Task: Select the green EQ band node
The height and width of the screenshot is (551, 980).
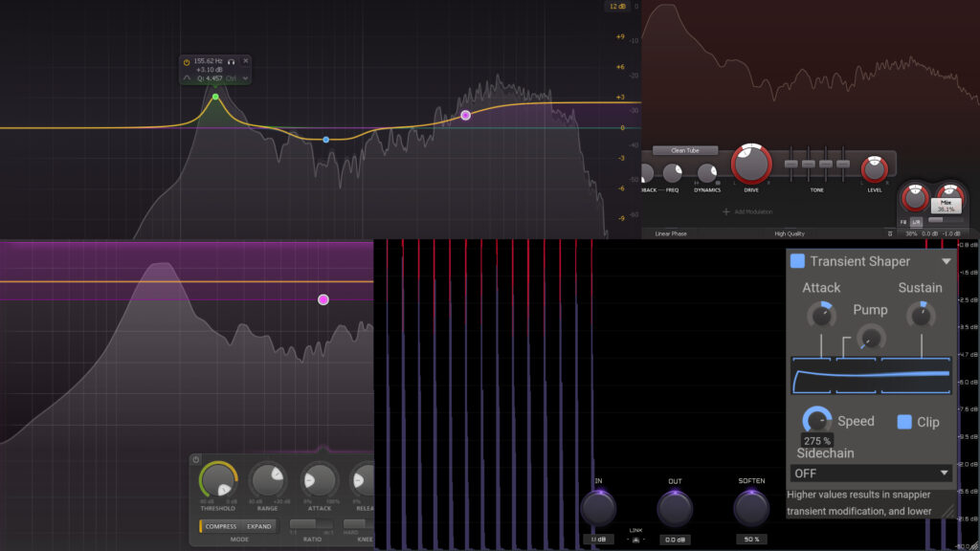Action: pyautogui.click(x=215, y=97)
